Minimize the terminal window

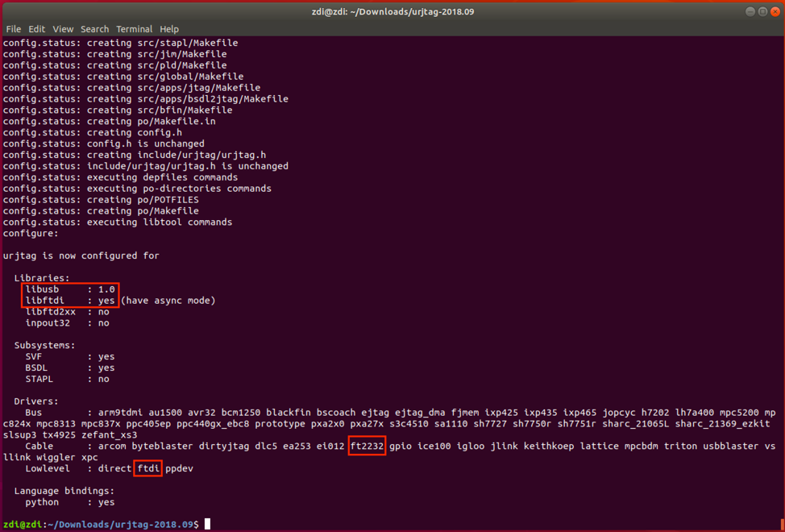pos(750,11)
